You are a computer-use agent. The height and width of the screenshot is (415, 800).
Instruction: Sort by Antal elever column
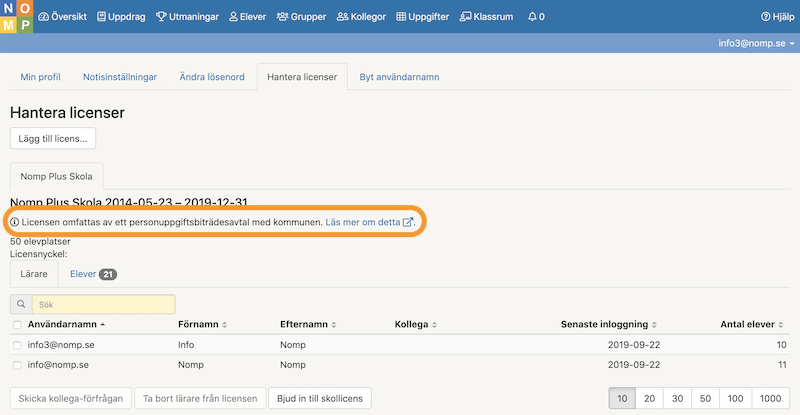pos(752,324)
